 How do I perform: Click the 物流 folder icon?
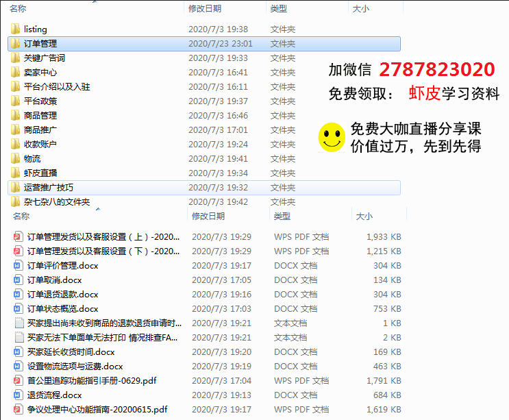[x=15, y=158]
